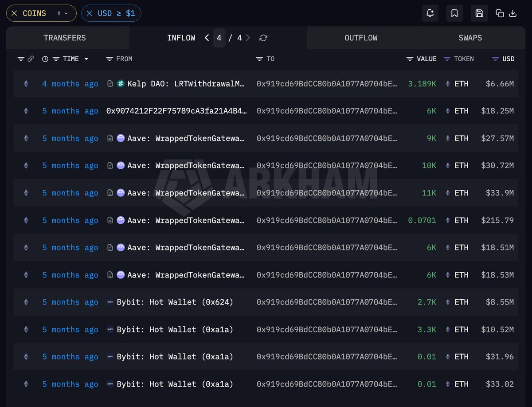Image resolution: width=532 pixels, height=407 pixels.
Task: Switch to the SWAPS tab
Action: (470, 38)
